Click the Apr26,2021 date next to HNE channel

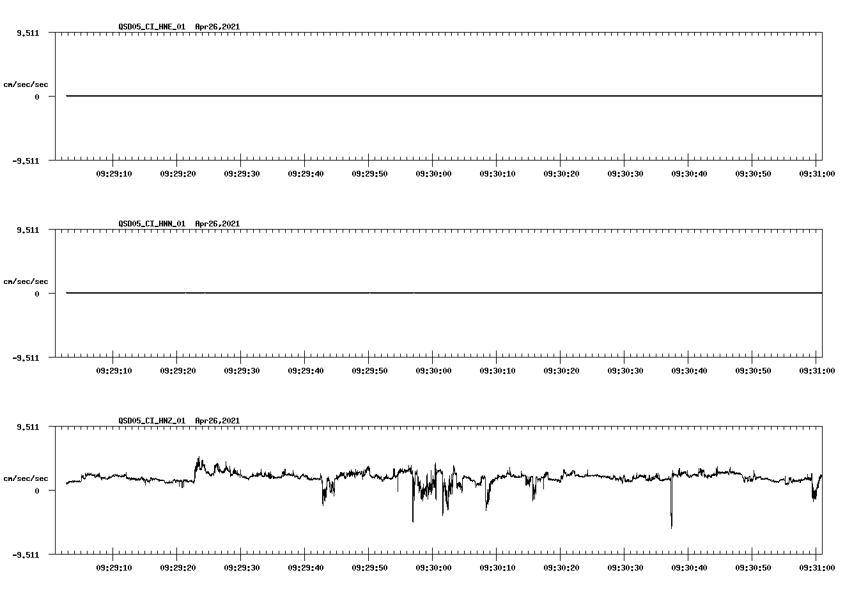(x=216, y=28)
